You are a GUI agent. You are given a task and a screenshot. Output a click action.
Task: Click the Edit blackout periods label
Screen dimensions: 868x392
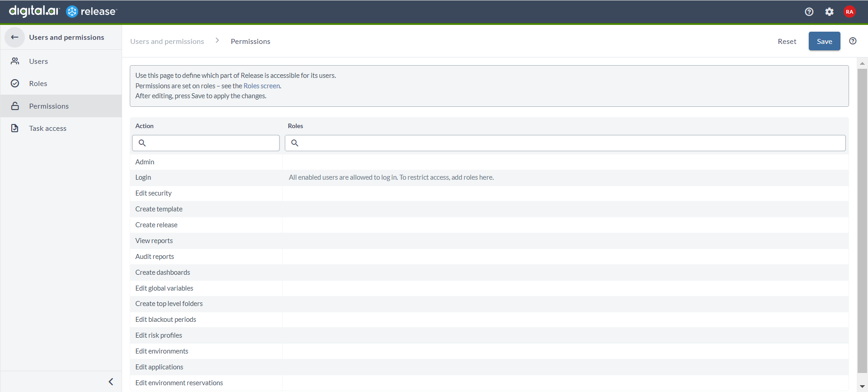point(166,320)
